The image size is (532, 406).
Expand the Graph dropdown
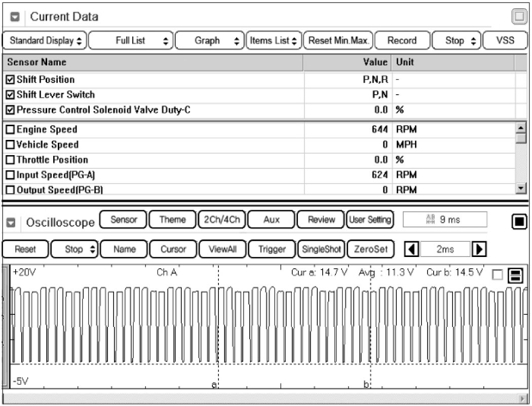(209, 41)
